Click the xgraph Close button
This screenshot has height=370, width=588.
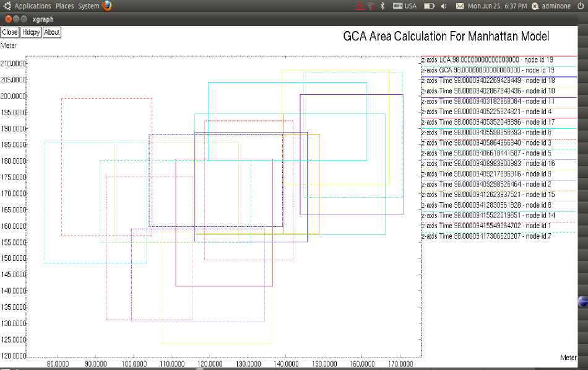coord(10,32)
